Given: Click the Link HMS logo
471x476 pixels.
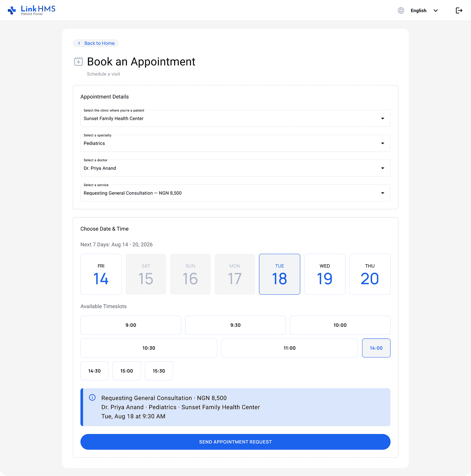Looking at the screenshot, I should [32, 10].
